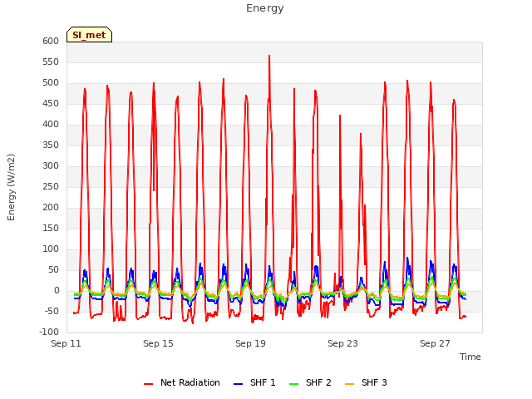Click the y-axis label Energy (W/m2)
This screenshot has height=399, width=532.
tap(11, 187)
